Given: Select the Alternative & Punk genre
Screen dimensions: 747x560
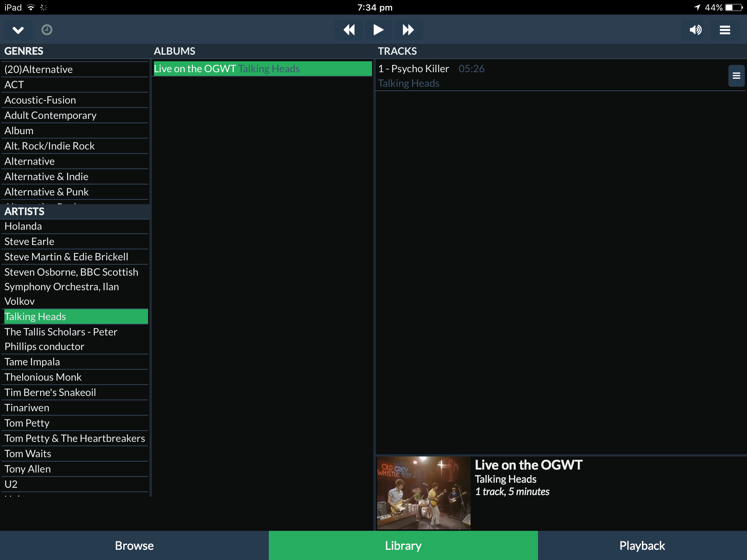Looking at the screenshot, I should click(x=76, y=192).
